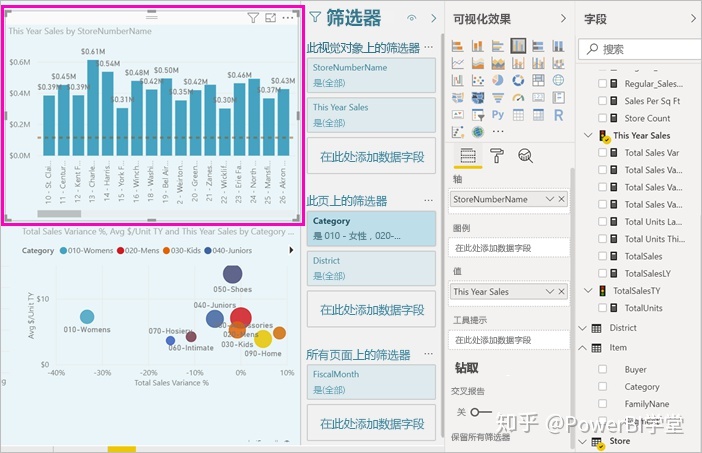Select the slicer visual icon
The width and height of the screenshot is (702, 453).
pyautogui.click(x=478, y=115)
